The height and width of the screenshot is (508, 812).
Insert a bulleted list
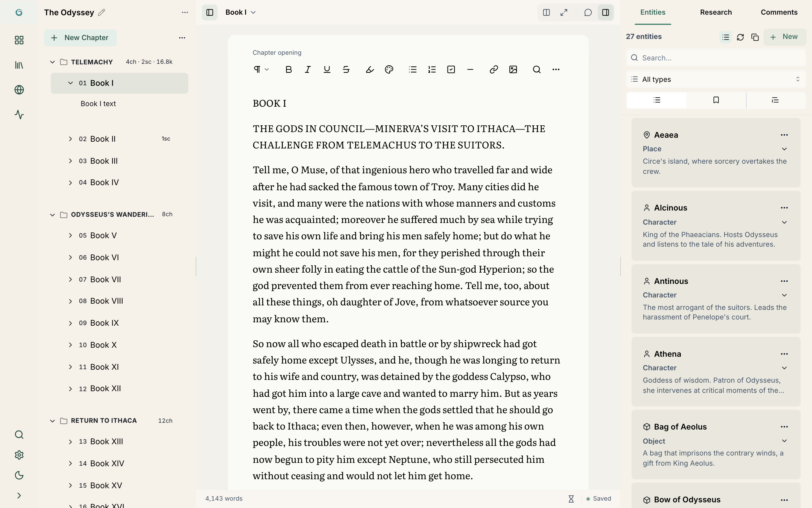click(x=413, y=69)
